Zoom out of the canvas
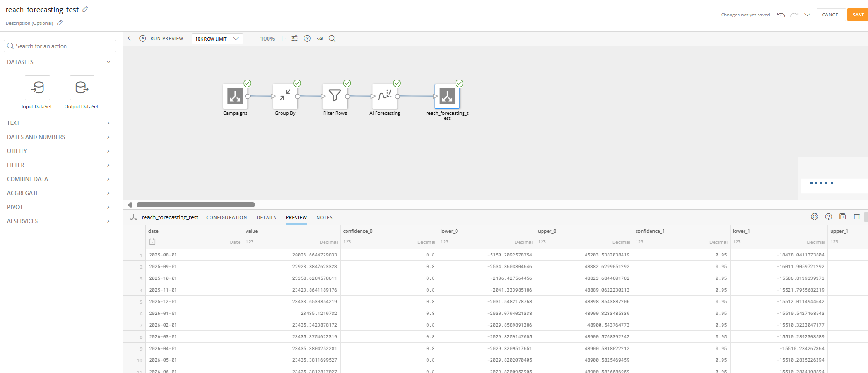The width and height of the screenshot is (868, 373). pos(253,38)
